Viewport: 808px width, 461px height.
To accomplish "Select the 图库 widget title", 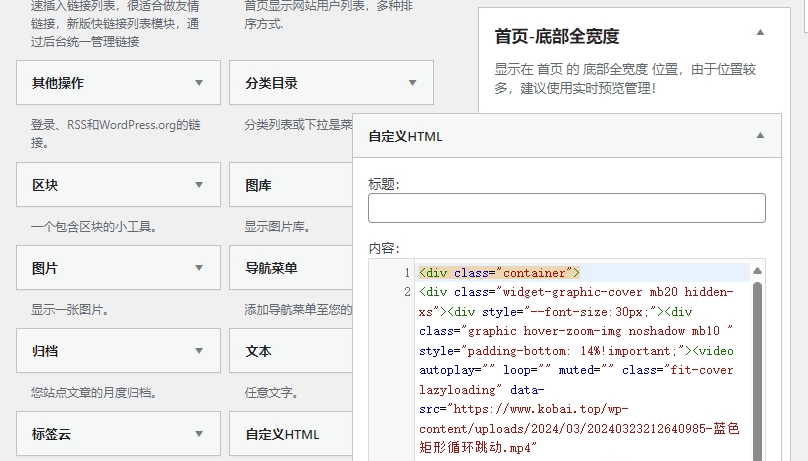I will click(259, 186).
